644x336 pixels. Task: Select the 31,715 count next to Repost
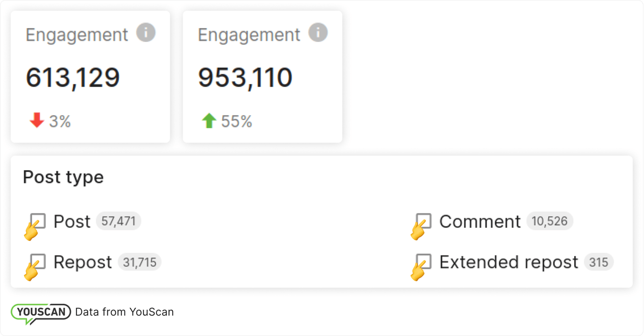(x=140, y=262)
